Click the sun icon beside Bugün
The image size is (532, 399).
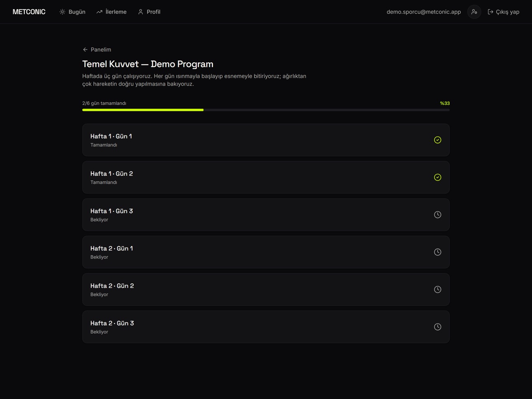pyautogui.click(x=62, y=12)
